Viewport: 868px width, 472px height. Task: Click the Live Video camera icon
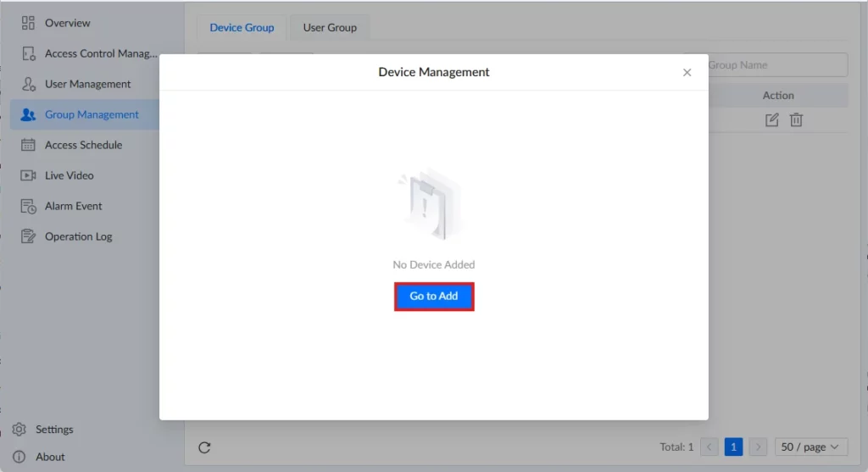(x=28, y=175)
